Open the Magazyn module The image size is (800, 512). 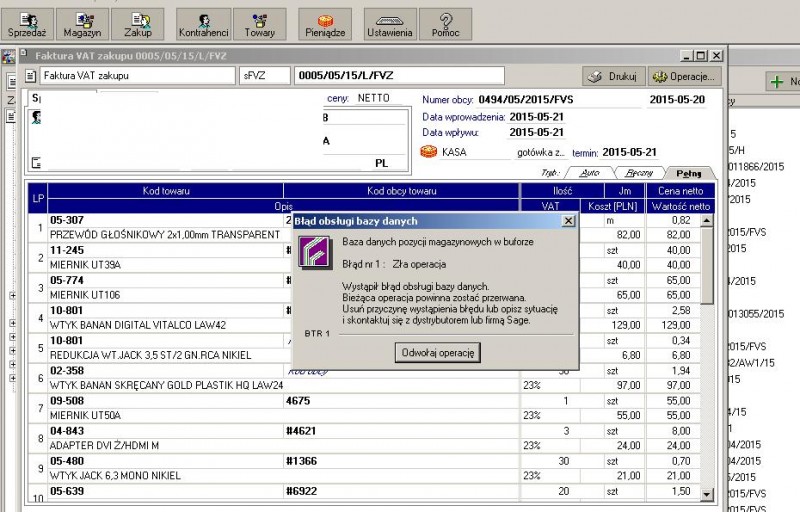(x=82, y=24)
